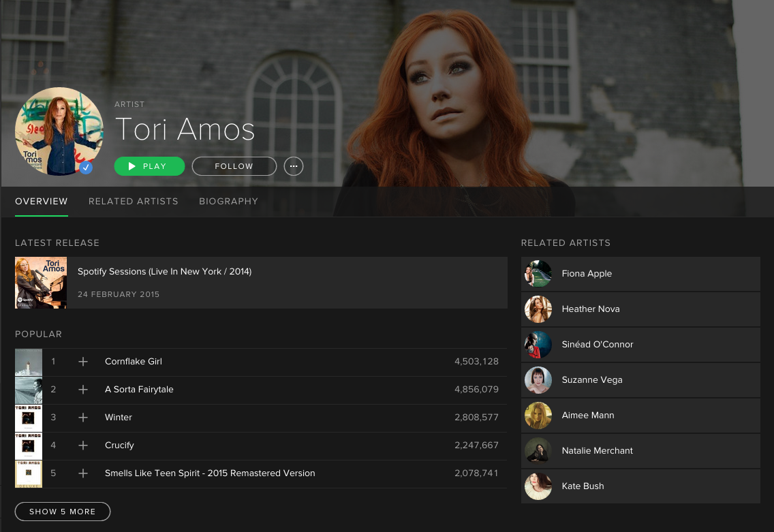This screenshot has width=774, height=532.
Task: Open related artist Kate Bush
Action: point(640,486)
